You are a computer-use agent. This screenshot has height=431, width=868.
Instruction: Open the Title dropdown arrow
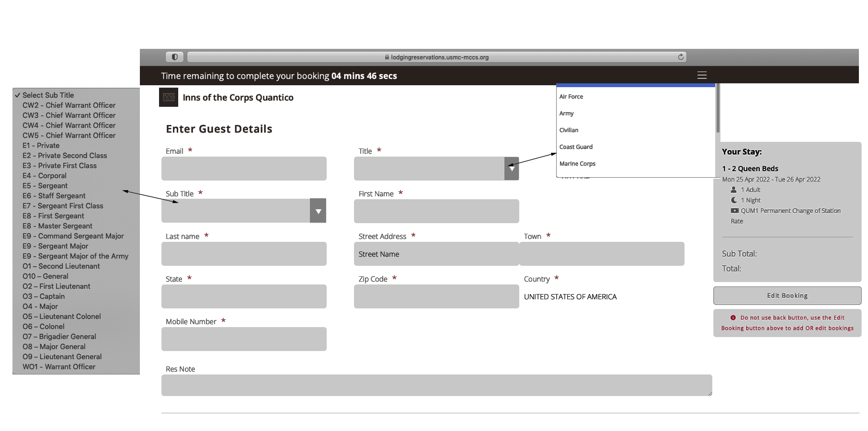point(512,169)
